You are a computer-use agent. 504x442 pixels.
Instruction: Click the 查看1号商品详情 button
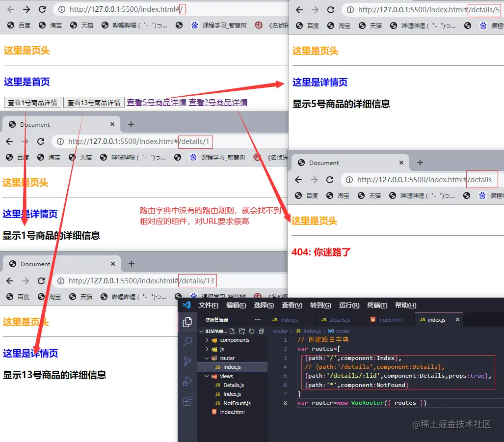coord(32,102)
